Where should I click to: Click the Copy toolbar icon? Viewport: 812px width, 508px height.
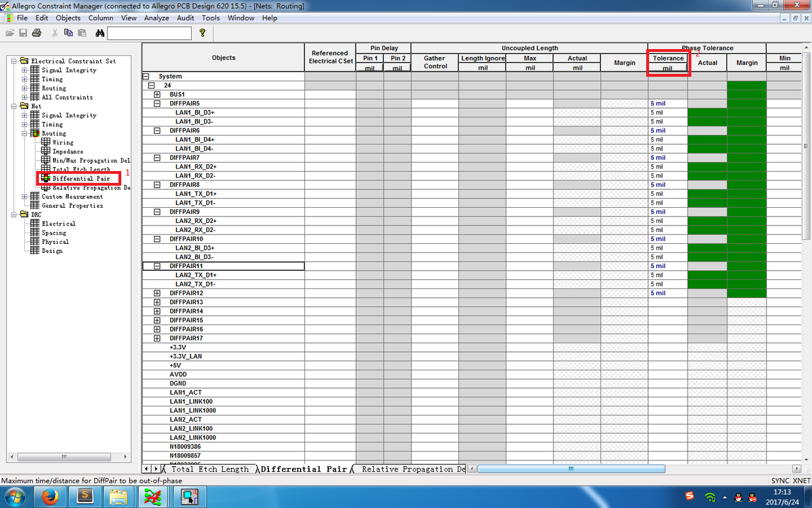pos(68,33)
